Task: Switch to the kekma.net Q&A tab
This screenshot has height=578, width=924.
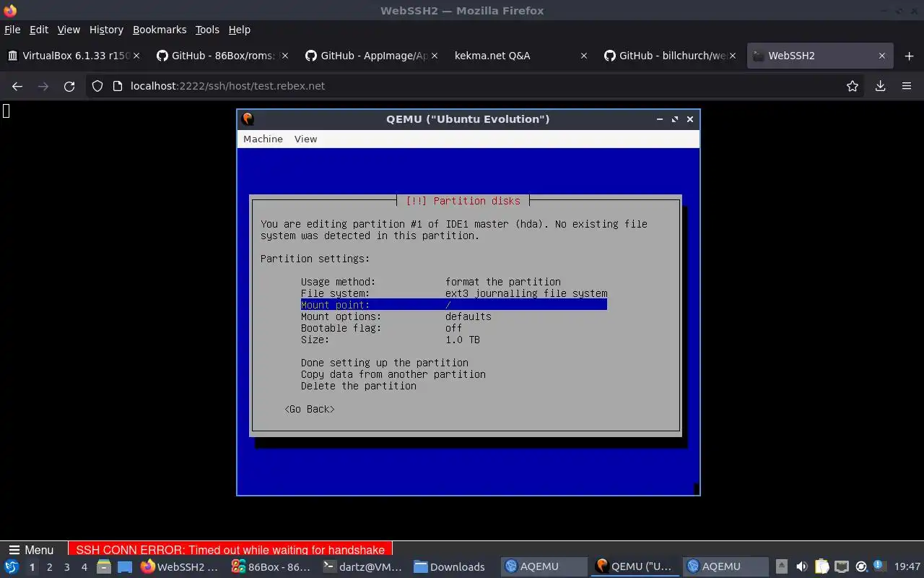Action: (520, 56)
